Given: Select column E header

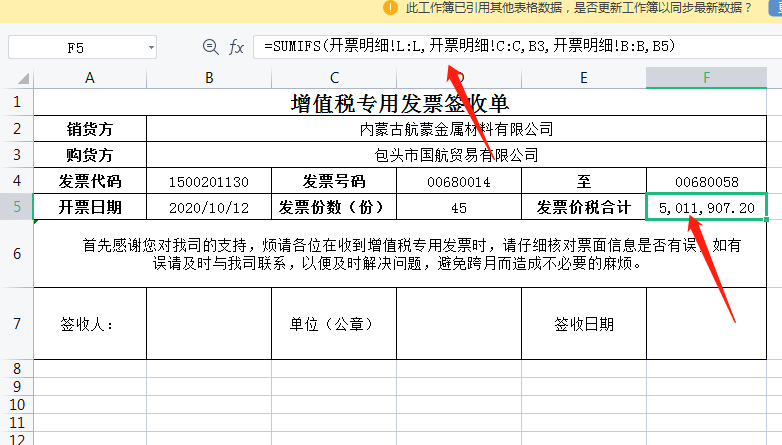Looking at the screenshot, I should tap(584, 78).
